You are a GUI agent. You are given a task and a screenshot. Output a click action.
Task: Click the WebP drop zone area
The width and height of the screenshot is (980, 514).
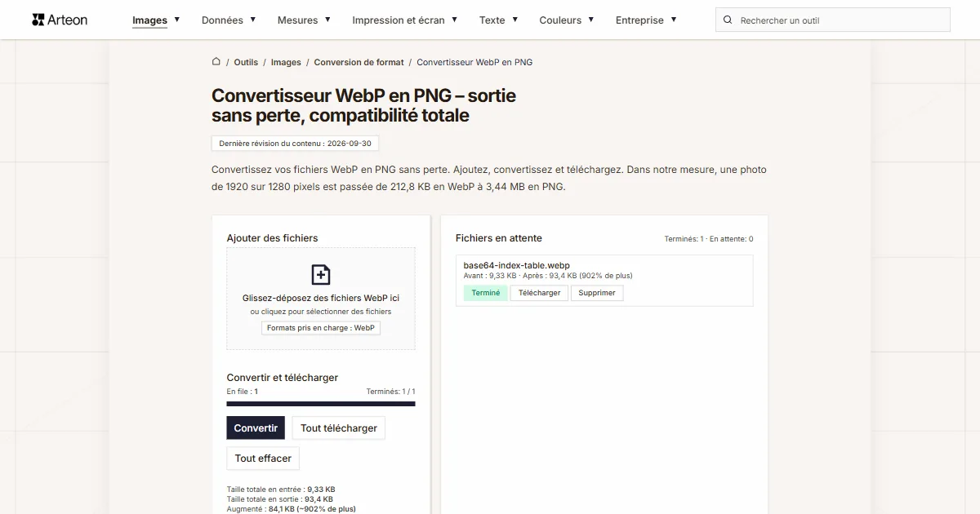click(x=321, y=299)
